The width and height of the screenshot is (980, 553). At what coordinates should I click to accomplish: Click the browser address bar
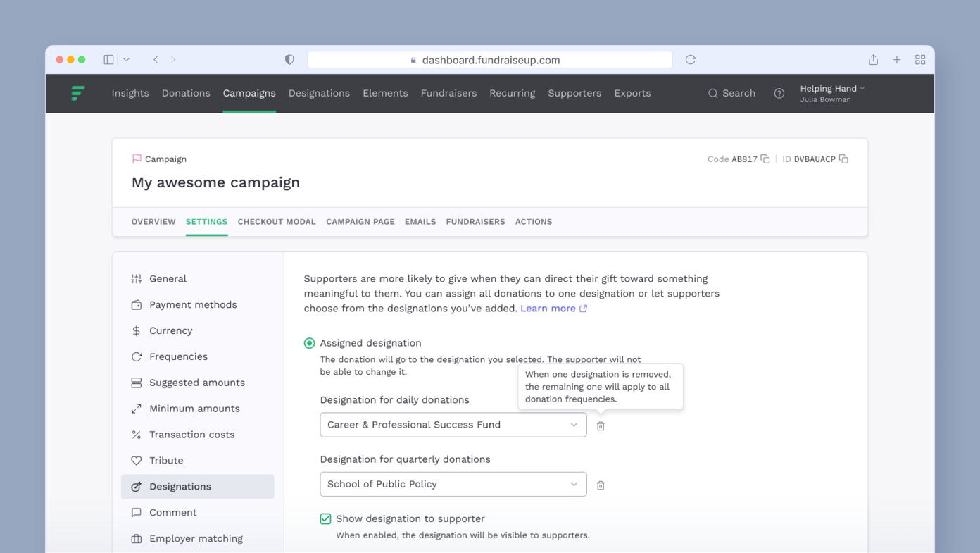pyautogui.click(x=490, y=59)
